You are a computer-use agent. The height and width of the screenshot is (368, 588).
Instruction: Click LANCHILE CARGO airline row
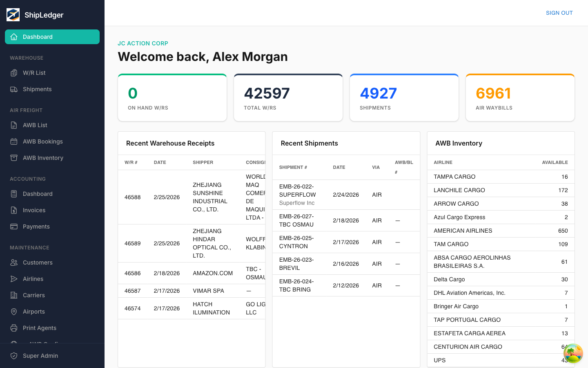[501, 190]
